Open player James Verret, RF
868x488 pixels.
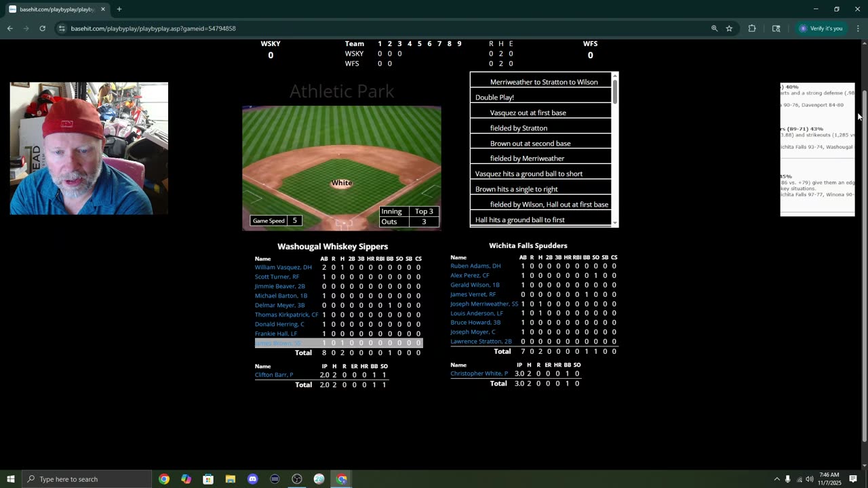point(473,294)
